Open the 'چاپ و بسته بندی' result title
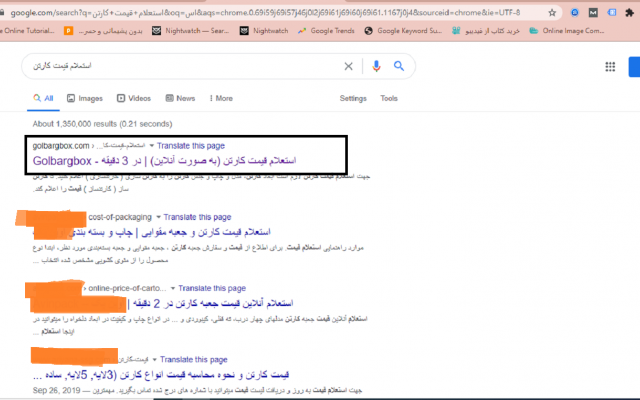 click(x=151, y=232)
